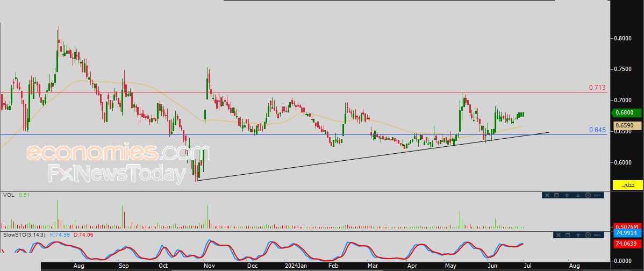Move the SlowSTO panel up
Screen dimensions: 644x271
(x=578, y=235)
